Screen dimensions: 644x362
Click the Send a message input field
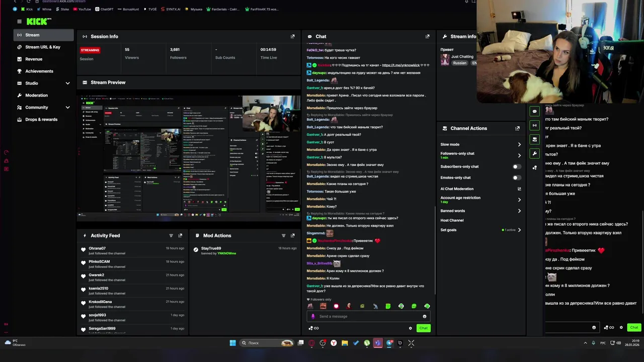click(x=368, y=316)
